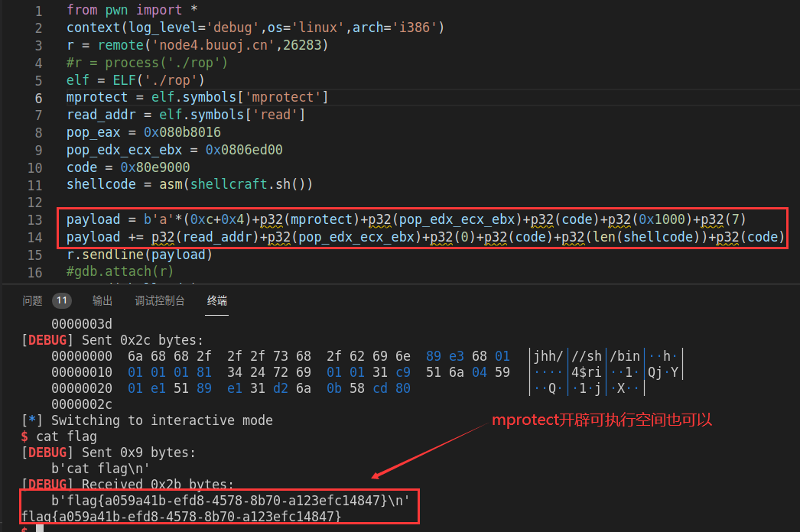Screen dimensions: 800x532
Task: Click the b'flag{a059a41b... received bytes line
Action: [x=230, y=501]
